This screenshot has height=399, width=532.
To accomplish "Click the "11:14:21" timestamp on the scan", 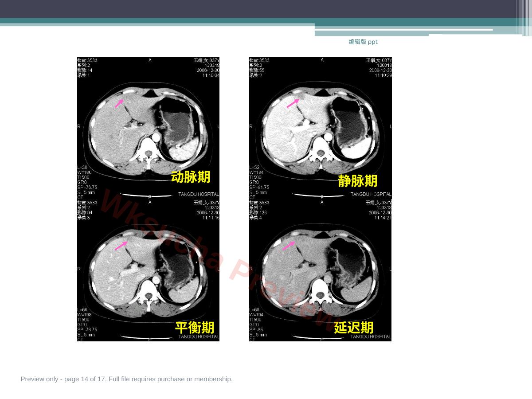I will pos(383,218).
